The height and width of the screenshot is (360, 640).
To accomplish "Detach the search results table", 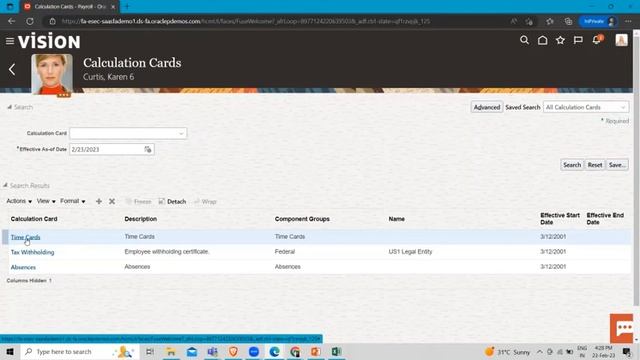I will (172, 202).
